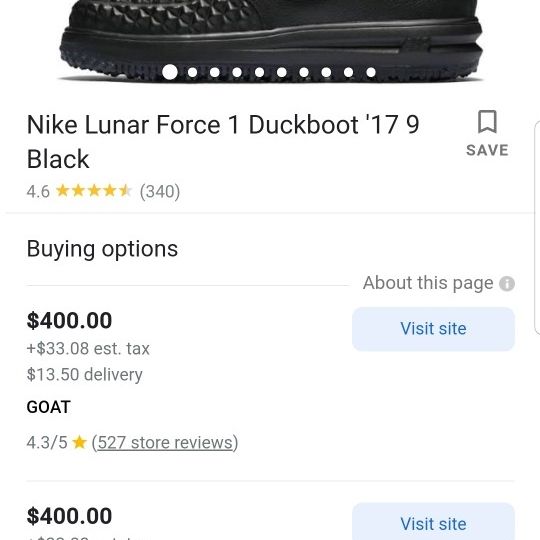Open the About this page info icon

point(507,284)
